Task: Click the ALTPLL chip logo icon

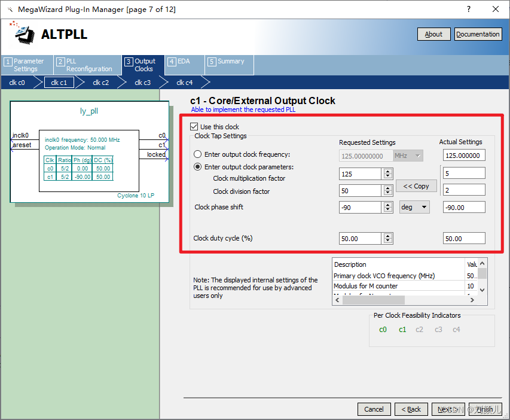Action: pos(23,32)
